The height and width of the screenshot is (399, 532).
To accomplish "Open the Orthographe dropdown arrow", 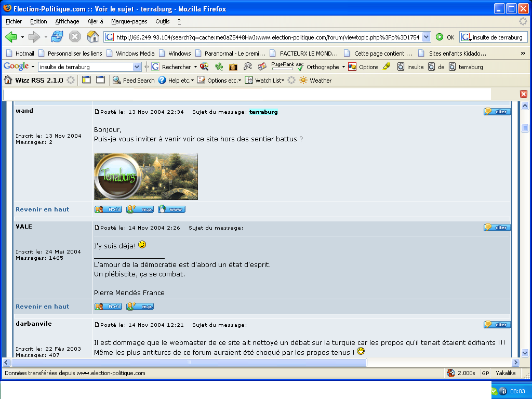I will coord(343,67).
